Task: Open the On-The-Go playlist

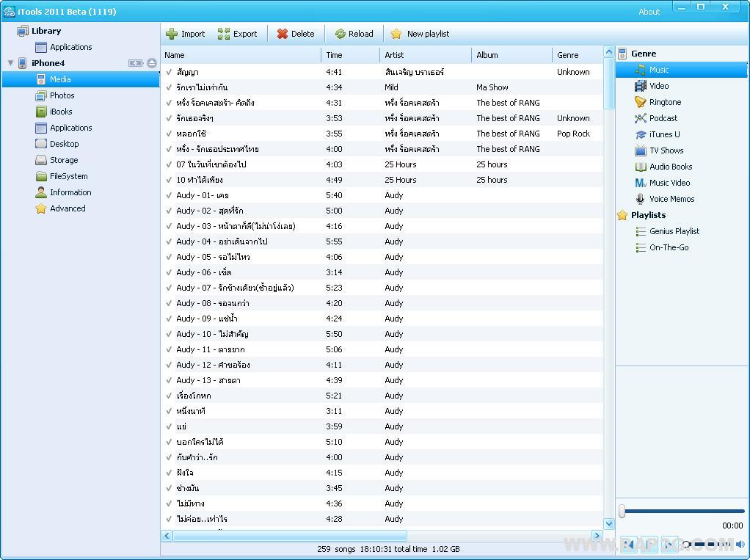Action: 663,248
